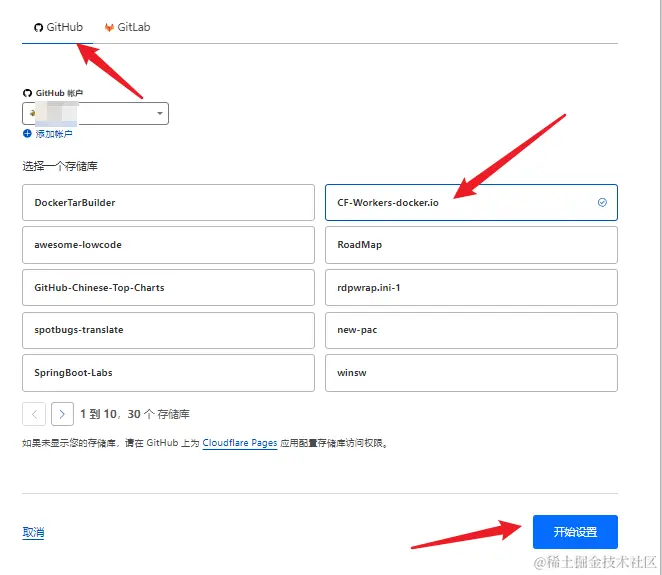Click the 添加帐户 link text
The height and width of the screenshot is (575, 662).
(54, 134)
